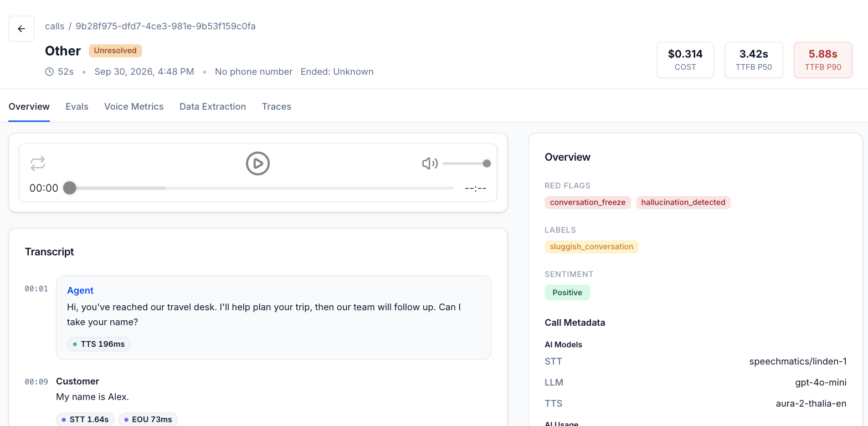This screenshot has height=426, width=868.
Task: Click the No phone number text
Action: tap(254, 71)
